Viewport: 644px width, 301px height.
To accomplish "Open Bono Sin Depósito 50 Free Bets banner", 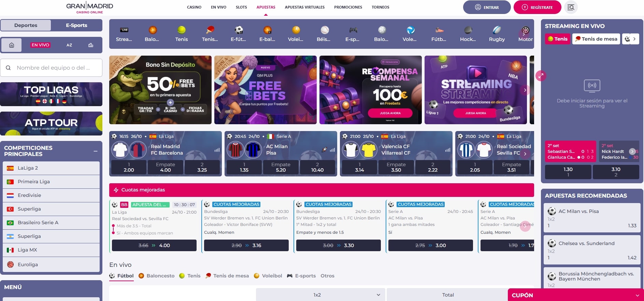I will tap(160, 90).
